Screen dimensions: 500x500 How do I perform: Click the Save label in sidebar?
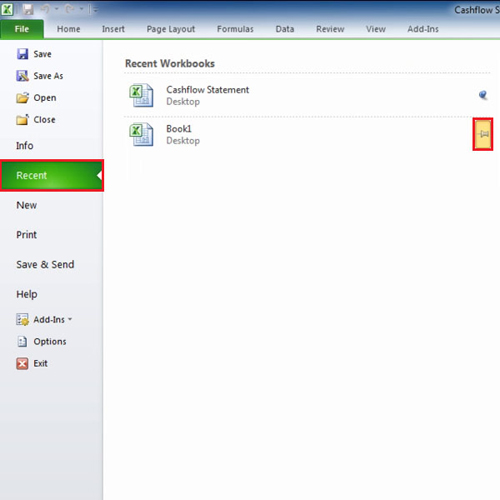click(42, 54)
